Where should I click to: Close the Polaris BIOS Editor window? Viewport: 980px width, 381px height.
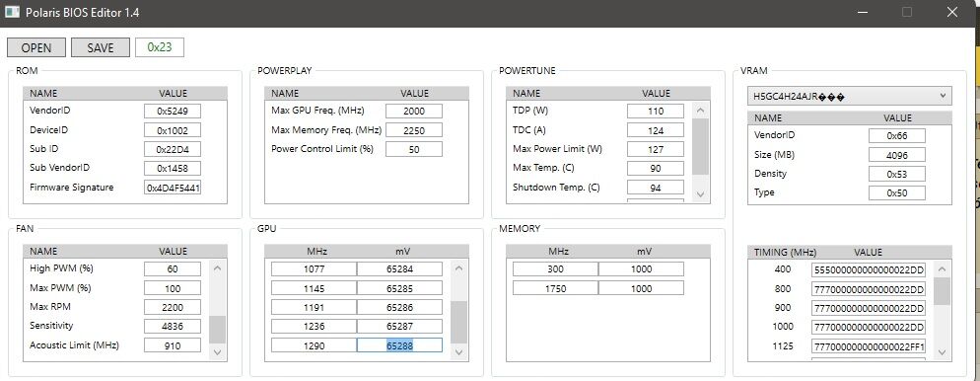click(x=951, y=12)
